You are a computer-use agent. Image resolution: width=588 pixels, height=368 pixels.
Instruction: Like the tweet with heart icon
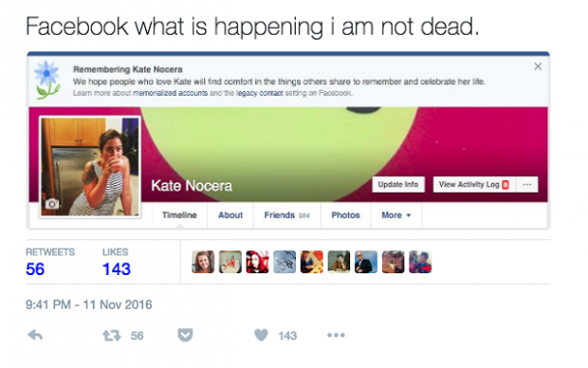click(x=261, y=335)
